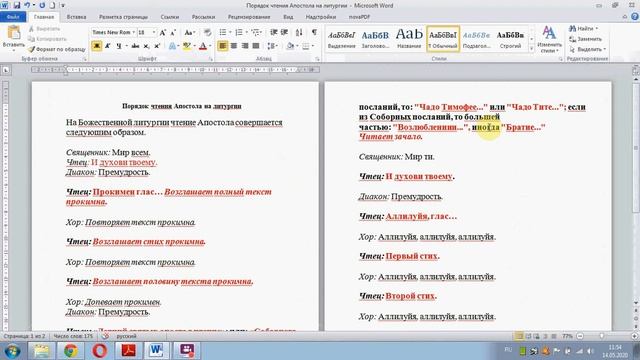Screen dimensions: 640x360
Task: Apply the Строгий (Strong) style
Action: (x=511, y=39)
